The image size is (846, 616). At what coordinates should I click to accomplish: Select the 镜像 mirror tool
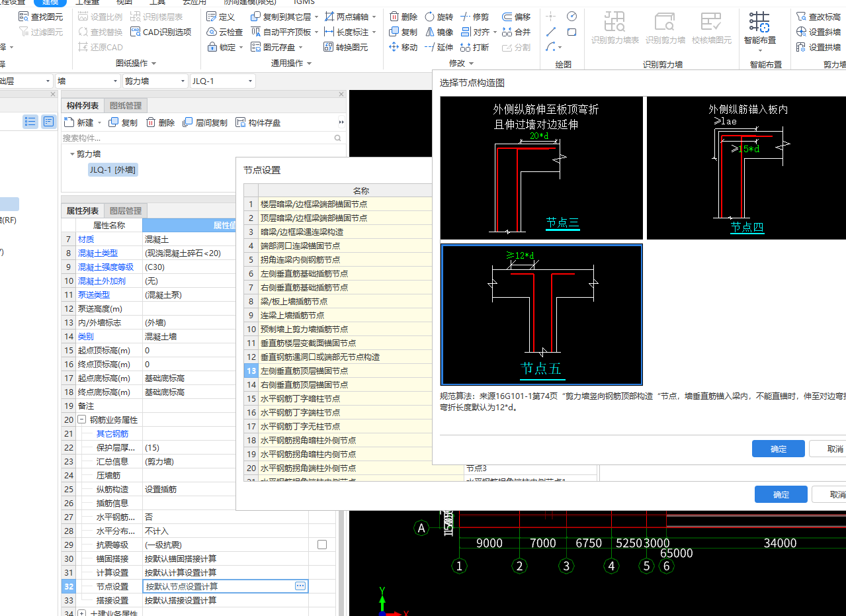tap(439, 32)
